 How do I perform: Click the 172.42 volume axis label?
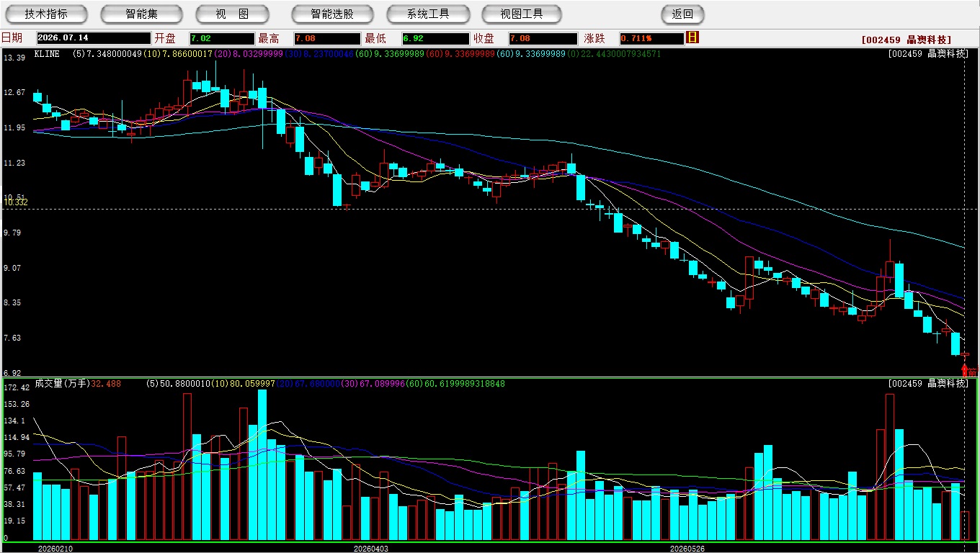(16, 387)
